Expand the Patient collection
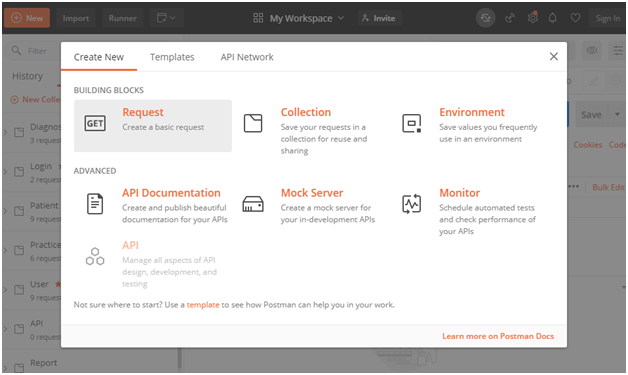The height and width of the screenshot is (375, 628). [5, 211]
